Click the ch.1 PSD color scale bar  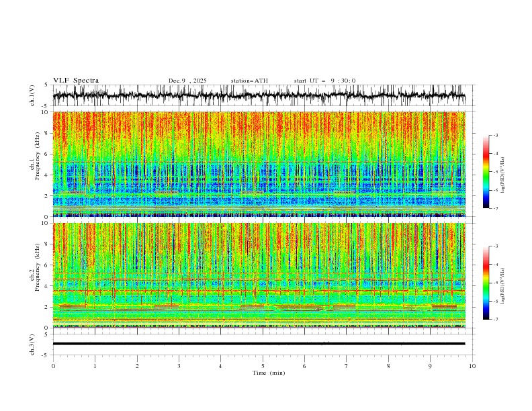(486, 172)
